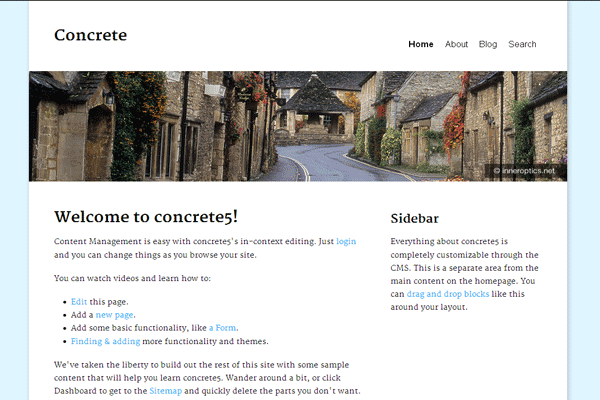Select Search in the top navigation

point(522,44)
